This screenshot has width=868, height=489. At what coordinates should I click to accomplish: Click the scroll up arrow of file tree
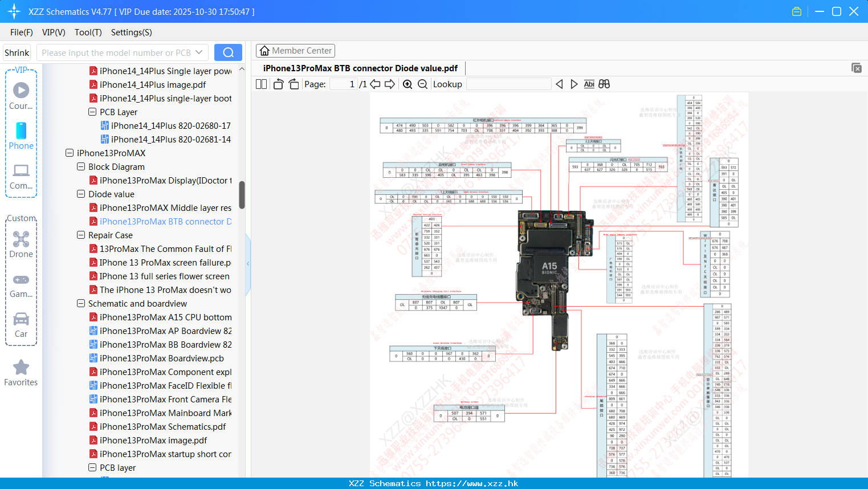click(x=242, y=69)
